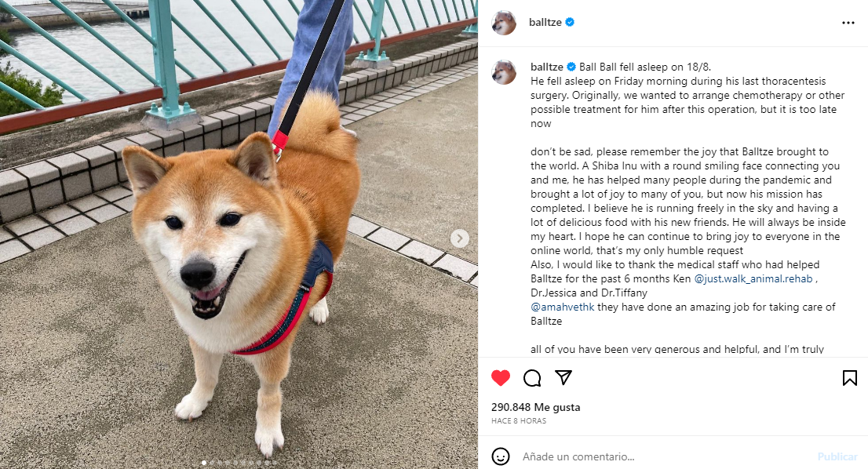Unlike the post with the red heart

pyautogui.click(x=501, y=378)
